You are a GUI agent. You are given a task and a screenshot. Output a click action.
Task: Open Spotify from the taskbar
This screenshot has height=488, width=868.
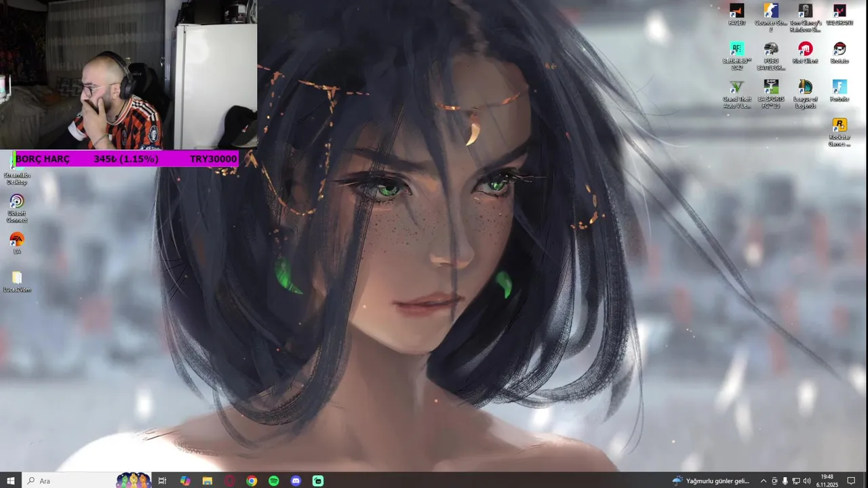(x=274, y=481)
